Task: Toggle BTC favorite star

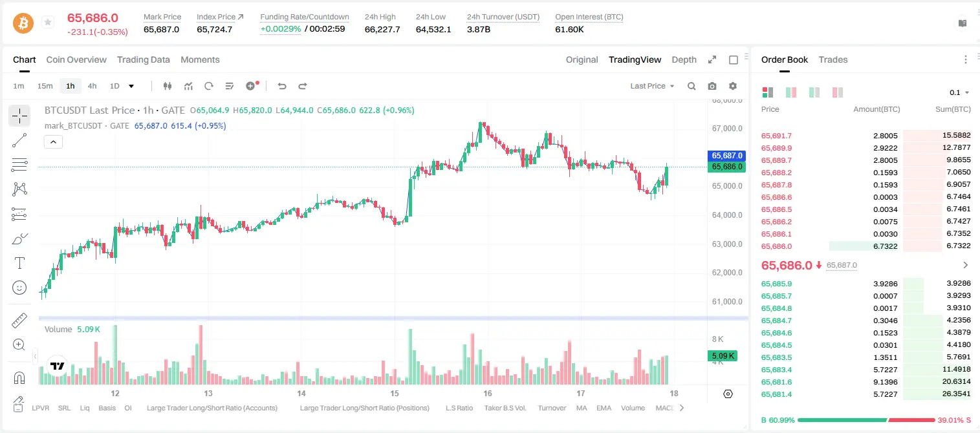Action: [48, 23]
